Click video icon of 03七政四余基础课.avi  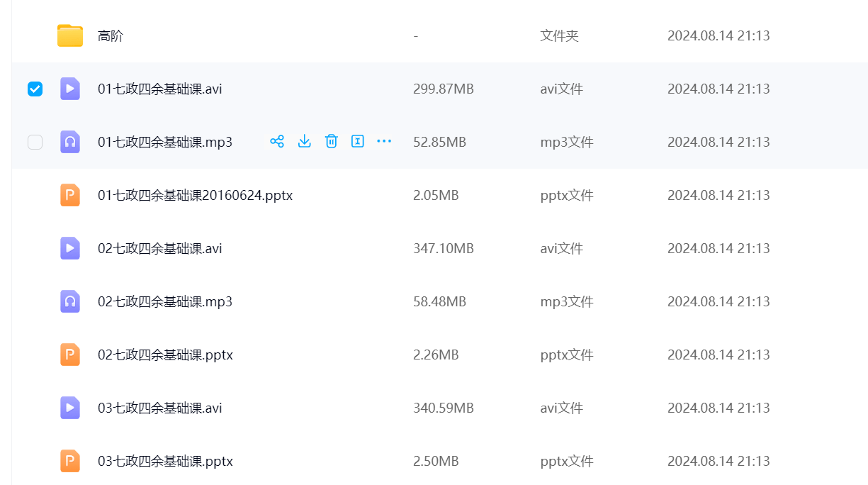(70, 408)
